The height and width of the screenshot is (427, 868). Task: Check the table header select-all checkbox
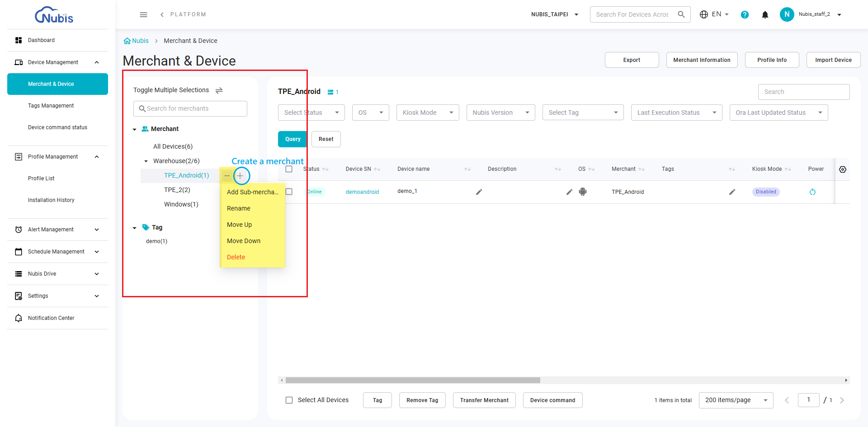(x=289, y=169)
